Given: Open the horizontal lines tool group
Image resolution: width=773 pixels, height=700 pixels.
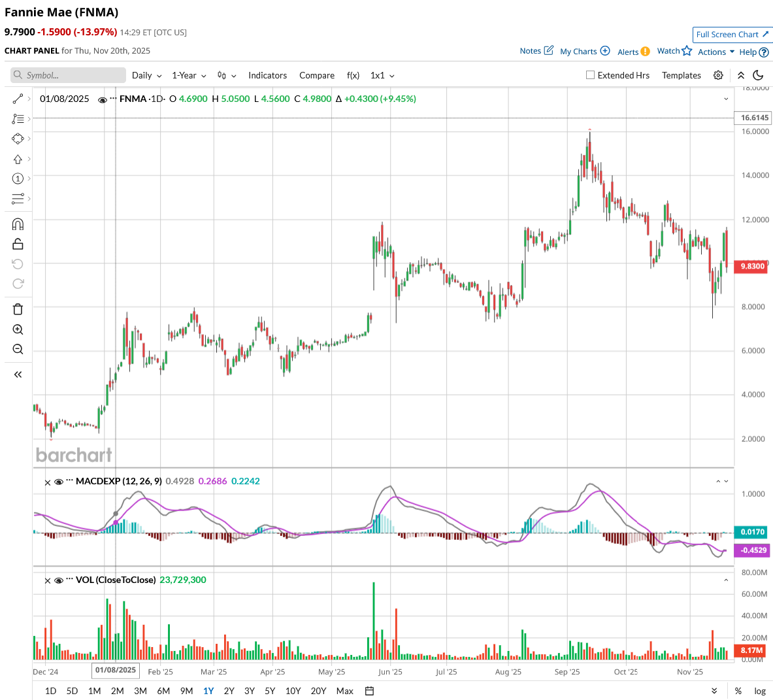Looking at the screenshot, I should (18, 199).
